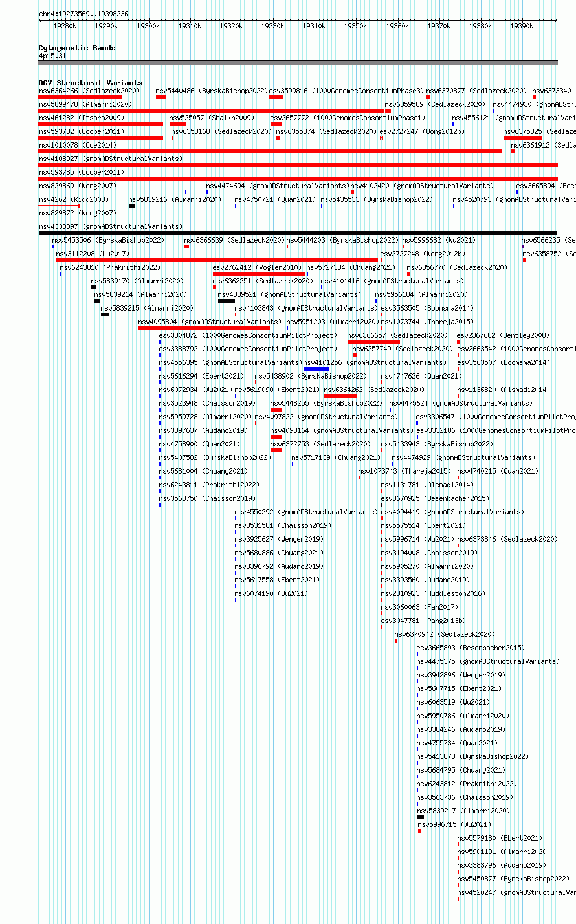
Task: Select esv3670925 (Besenbacher2015) label
Action: point(436,498)
